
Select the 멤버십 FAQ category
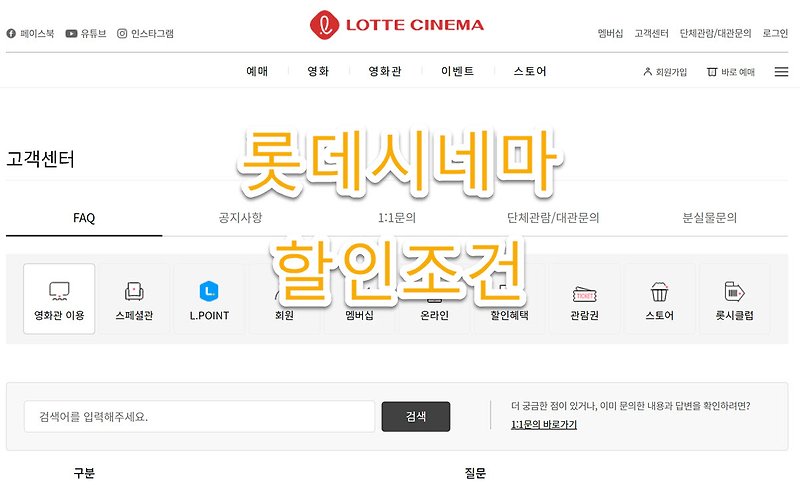[359, 299]
